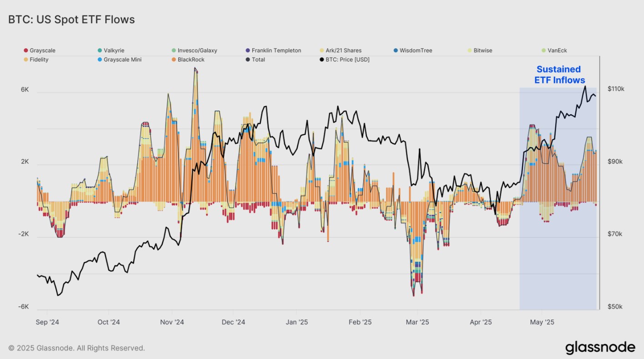644x359 pixels.
Task: Click the Grayscale Mini legend label
Action: tap(122, 60)
